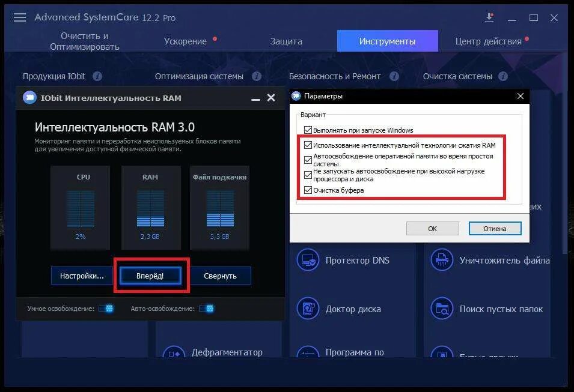
Task: Click the download update icon in title bar
Action: tap(489, 17)
